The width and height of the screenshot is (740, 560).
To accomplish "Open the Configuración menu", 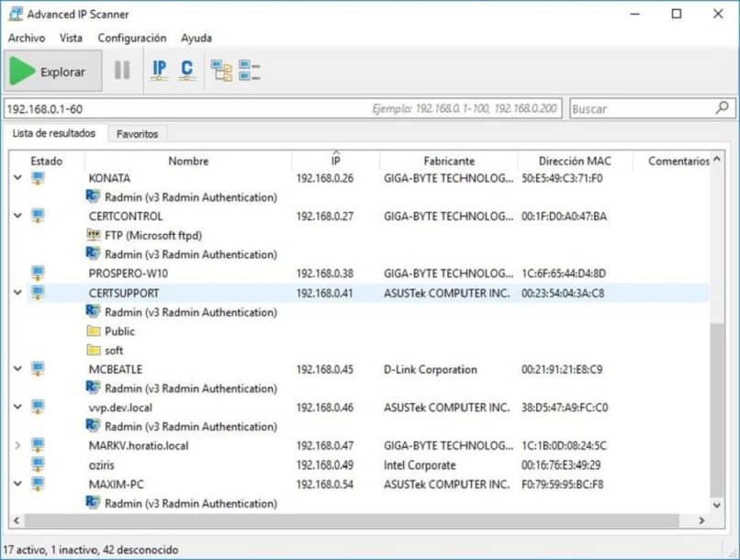I will pyautogui.click(x=132, y=38).
